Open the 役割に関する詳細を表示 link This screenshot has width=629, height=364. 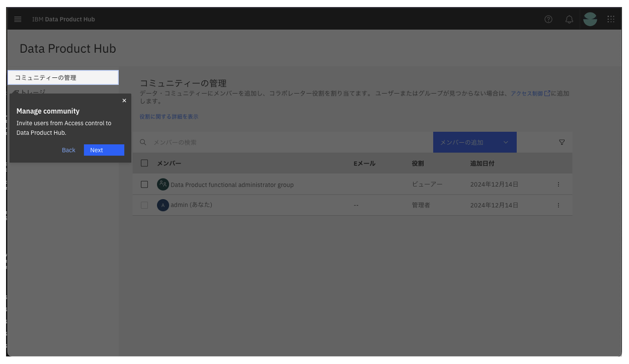pos(169,116)
